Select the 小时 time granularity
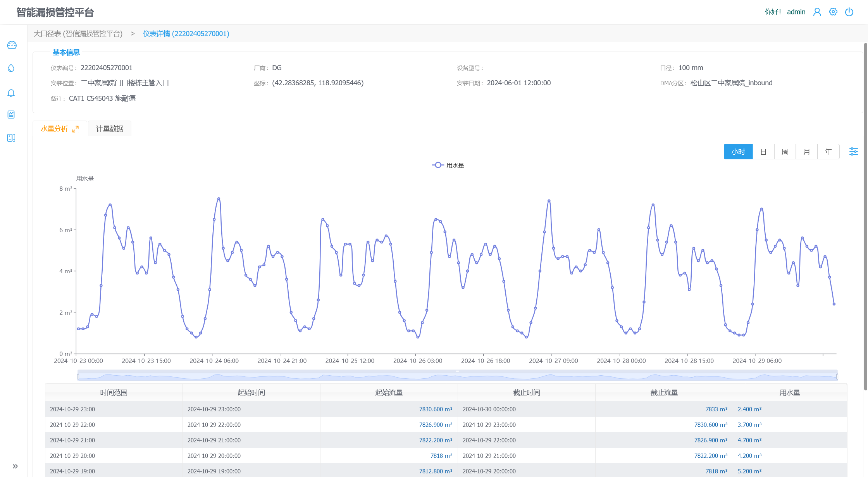Image resolution: width=868 pixels, height=478 pixels. pyautogui.click(x=738, y=152)
